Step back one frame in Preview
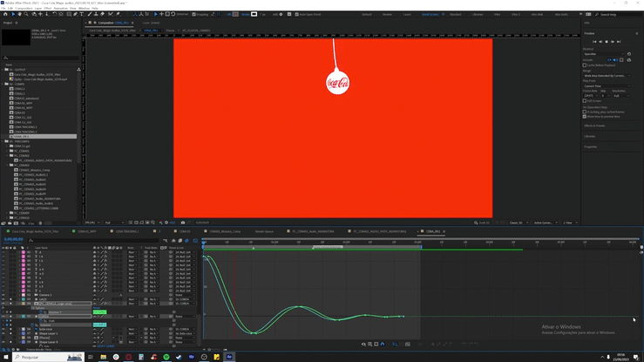 click(600, 42)
